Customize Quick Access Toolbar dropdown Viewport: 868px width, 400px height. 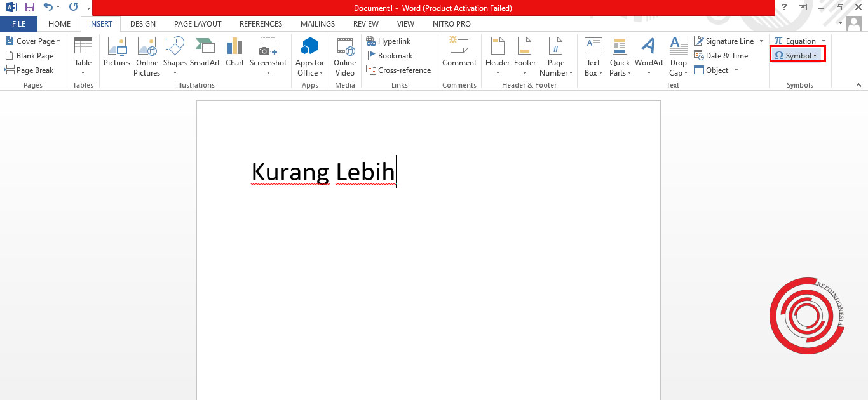88,8
